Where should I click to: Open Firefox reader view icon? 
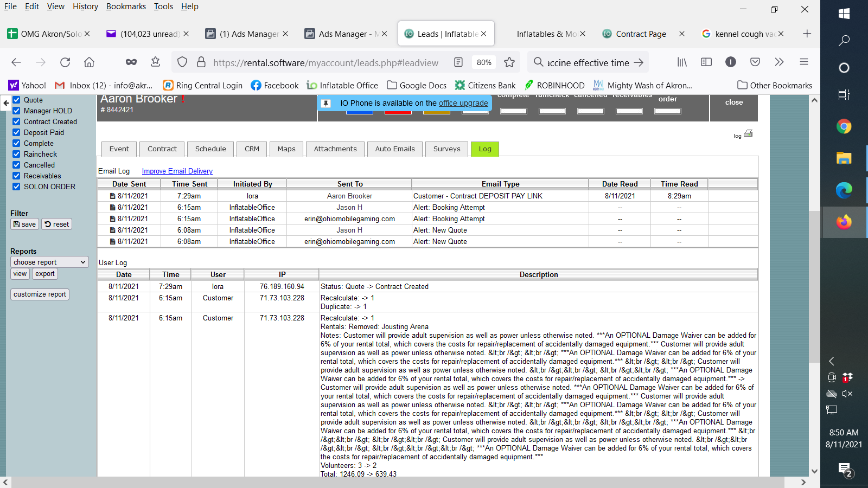[458, 62]
